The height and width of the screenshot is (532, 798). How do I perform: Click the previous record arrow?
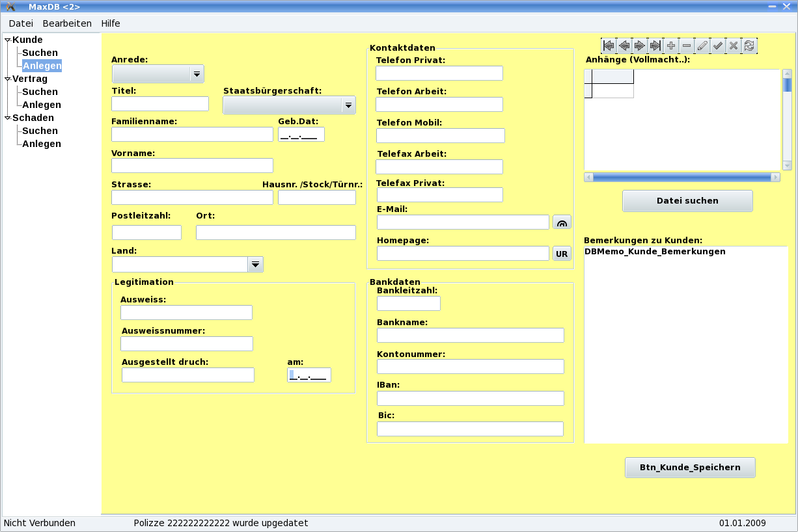point(624,46)
